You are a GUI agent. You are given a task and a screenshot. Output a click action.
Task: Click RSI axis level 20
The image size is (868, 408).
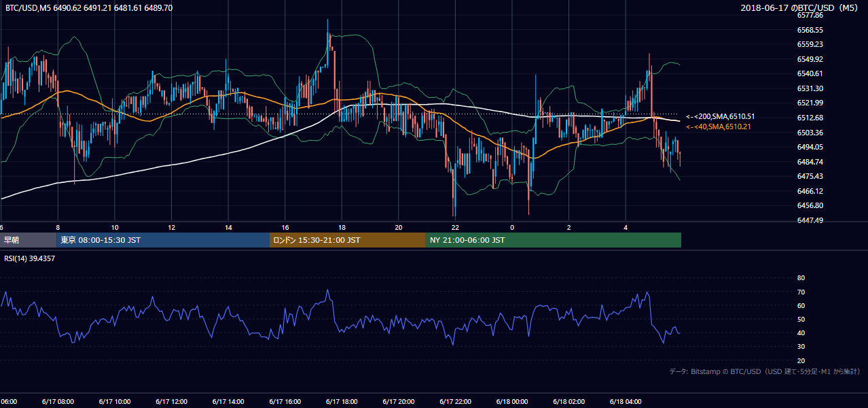801,360
